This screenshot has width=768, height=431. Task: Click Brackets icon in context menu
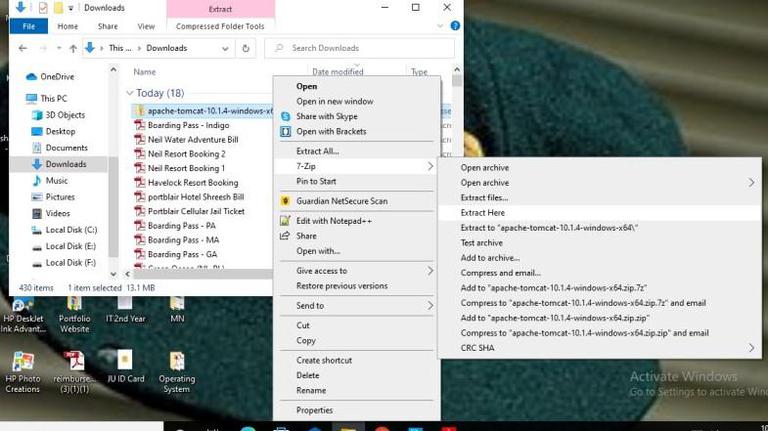point(286,131)
